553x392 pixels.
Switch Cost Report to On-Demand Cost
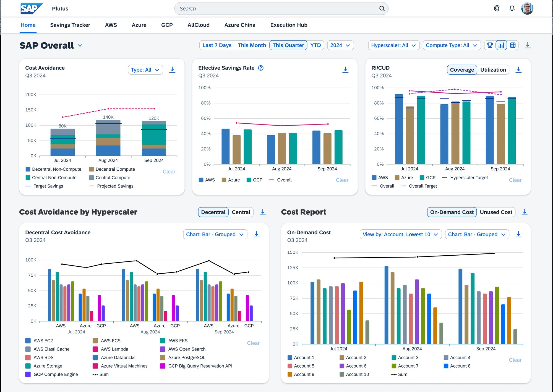click(452, 212)
